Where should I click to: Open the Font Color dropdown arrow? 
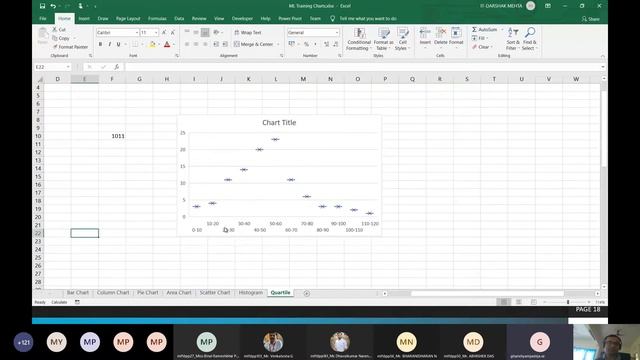(174, 44)
